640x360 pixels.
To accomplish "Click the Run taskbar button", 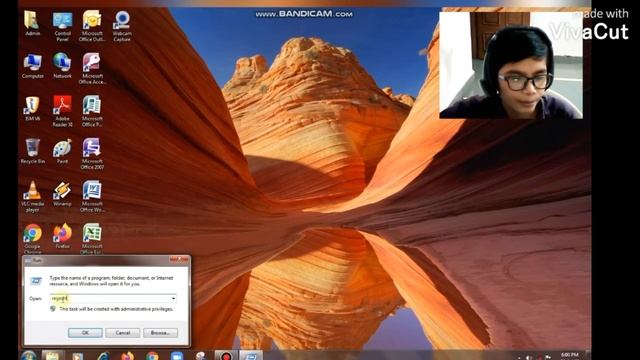I will coord(251,356).
